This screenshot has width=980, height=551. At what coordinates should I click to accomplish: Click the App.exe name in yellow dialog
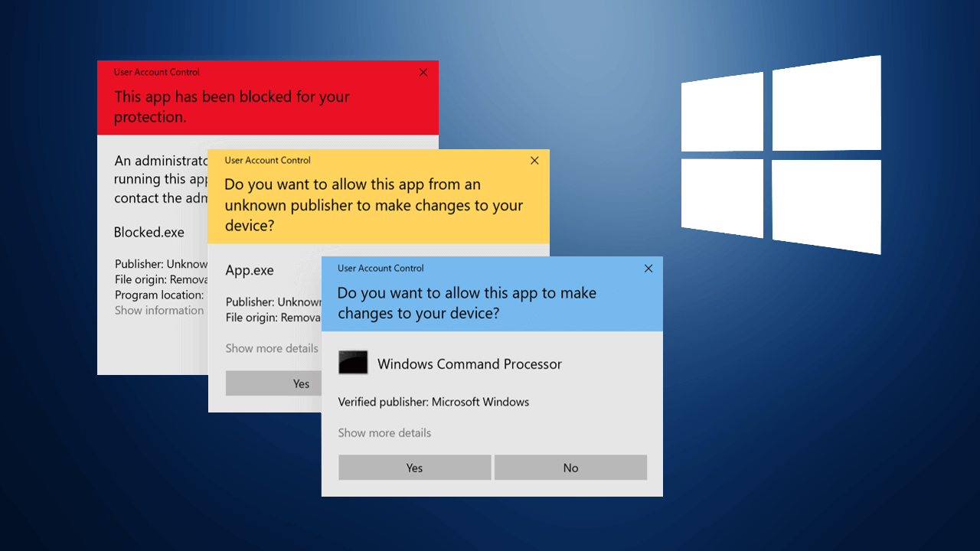(x=250, y=270)
